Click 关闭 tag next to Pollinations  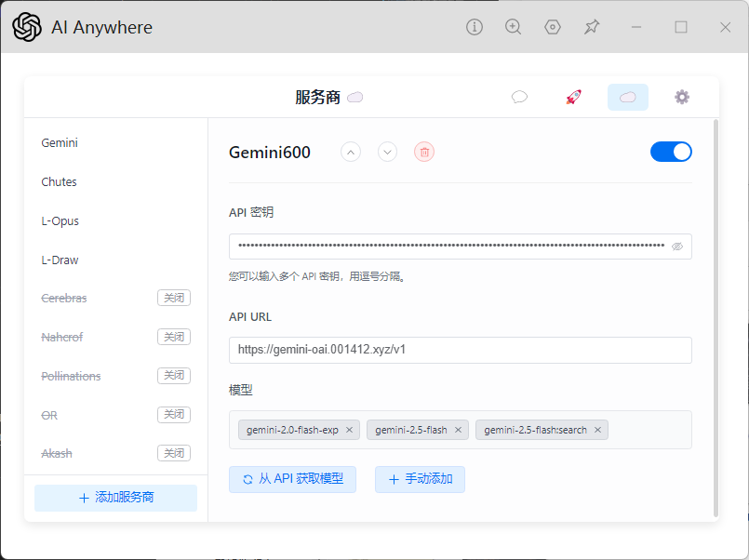[x=174, y=376]
